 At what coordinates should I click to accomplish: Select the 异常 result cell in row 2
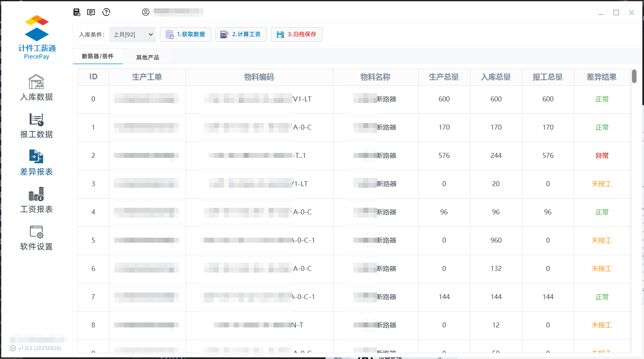click(x=602, y=156)
